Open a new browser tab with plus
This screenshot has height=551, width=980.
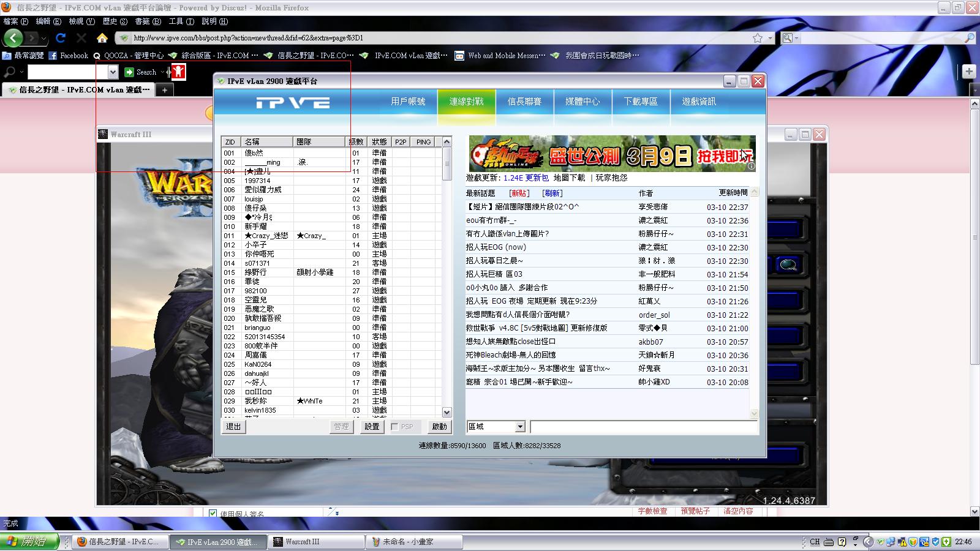164,90
